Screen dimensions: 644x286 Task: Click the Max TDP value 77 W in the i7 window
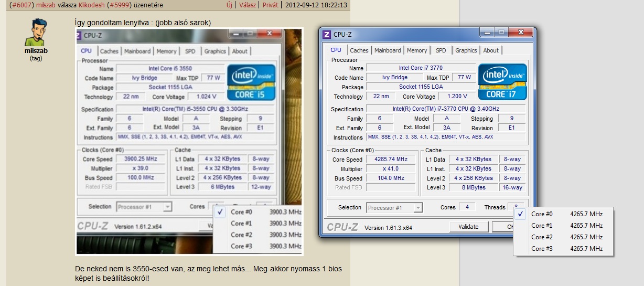point(464,78)
